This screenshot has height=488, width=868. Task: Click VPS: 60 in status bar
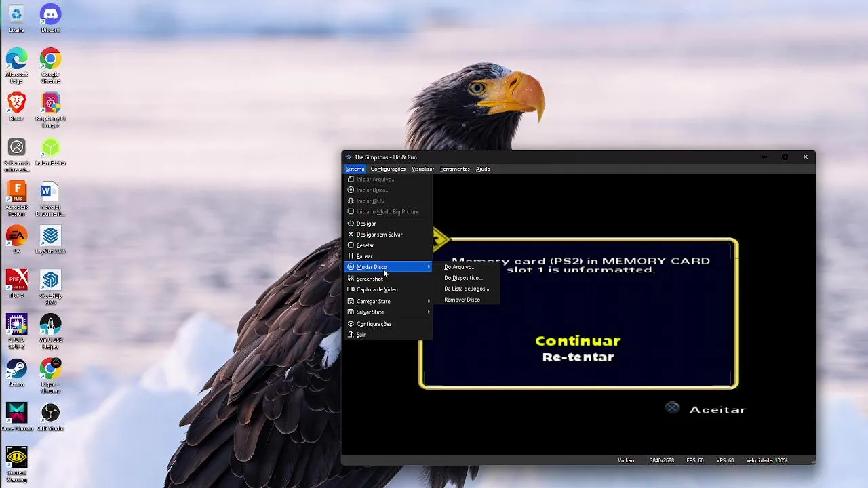click(x=725, y=460)
